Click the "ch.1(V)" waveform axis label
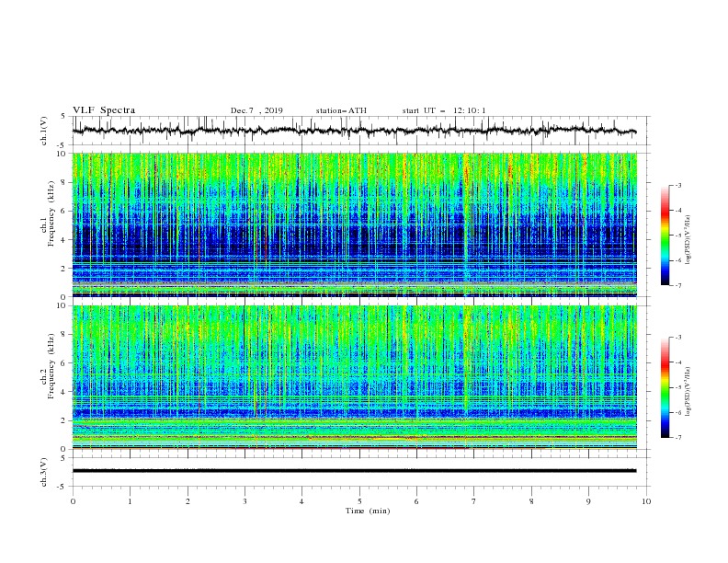 coord(44,131)
